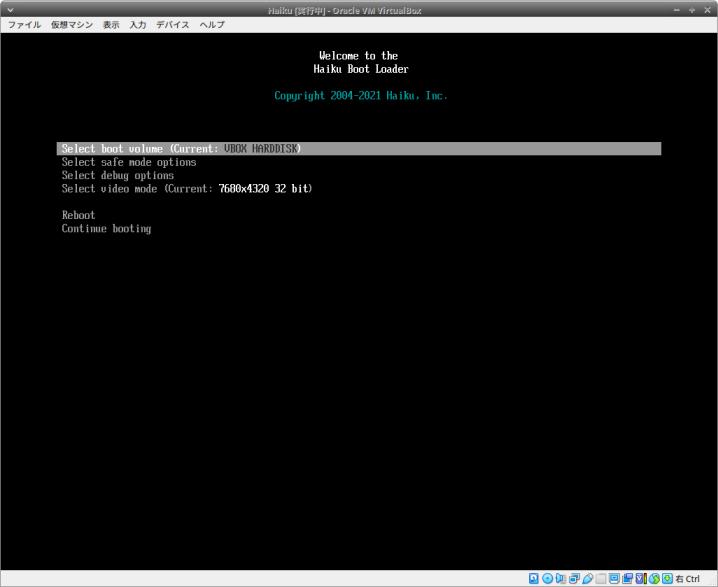
Task: Select 'Continue booting' option
Action: point(106,228)
